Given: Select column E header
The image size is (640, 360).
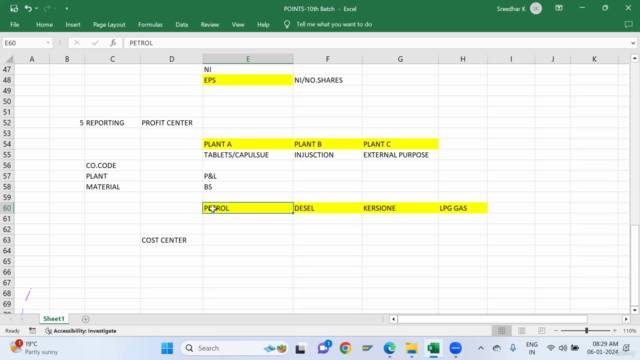Looking at the screenshot, I should coord(248,59).
